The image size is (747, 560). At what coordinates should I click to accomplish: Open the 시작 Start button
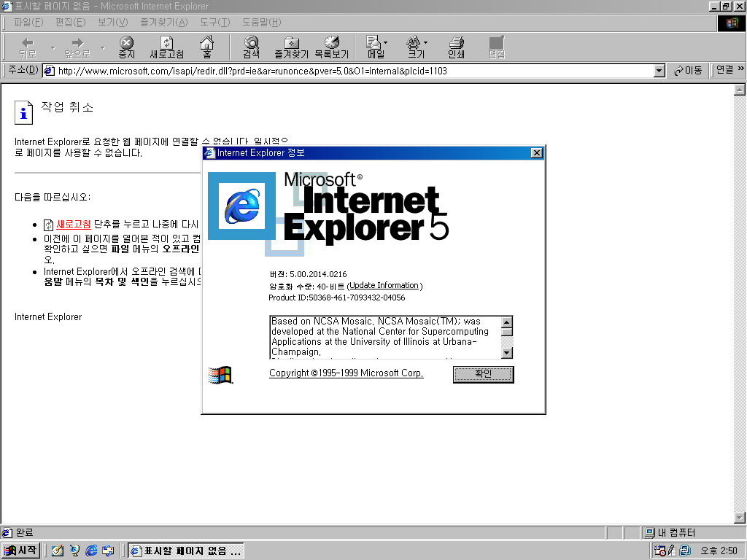tap(20, 551)
